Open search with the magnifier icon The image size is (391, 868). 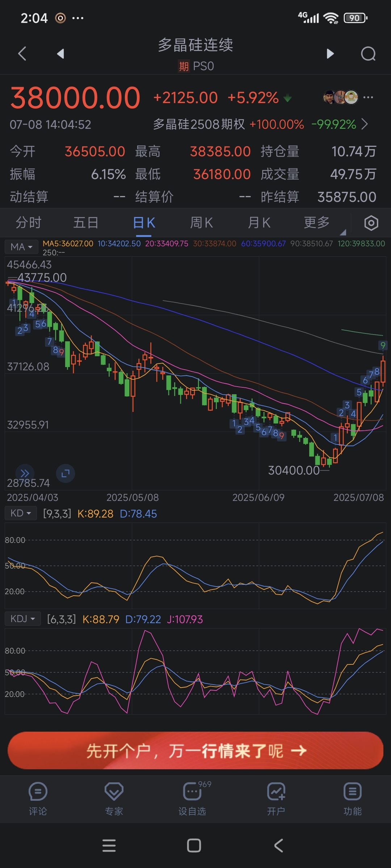point(368,54)
